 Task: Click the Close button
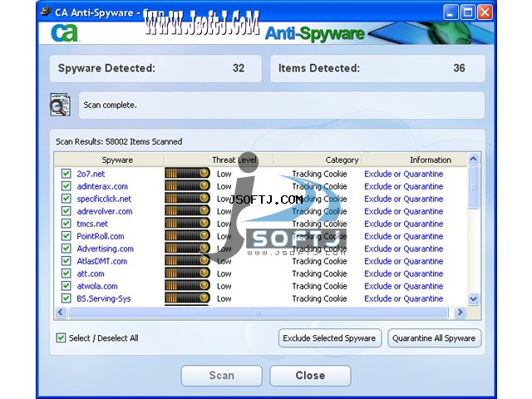(310, 375)
